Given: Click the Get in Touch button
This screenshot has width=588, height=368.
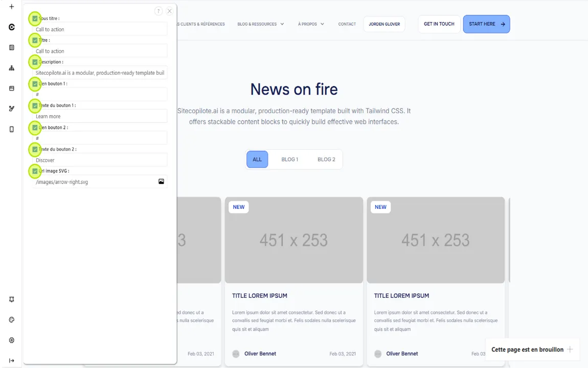Looking at the screenshot, I should [439, 24].
